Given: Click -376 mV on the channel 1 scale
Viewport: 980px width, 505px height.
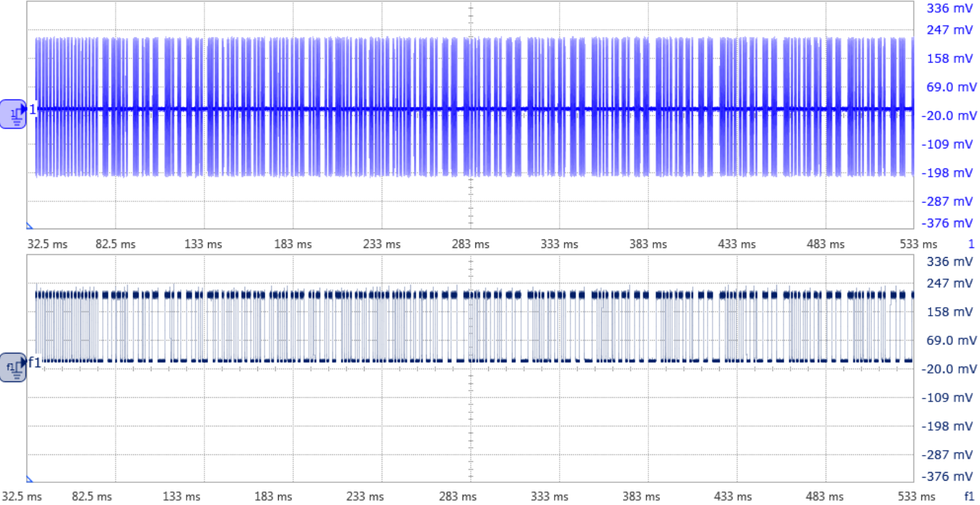Looking at the screenshot, I should (x=948, y=223).
